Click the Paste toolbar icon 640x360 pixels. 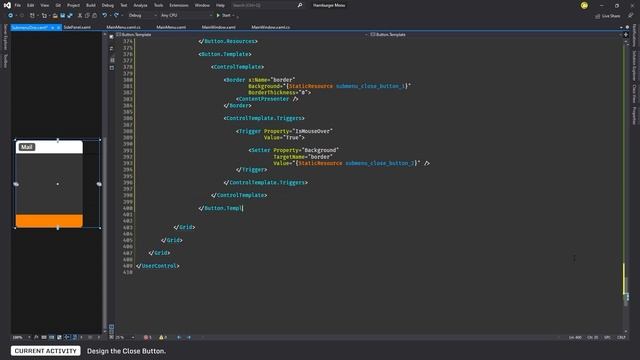point(94,16)
